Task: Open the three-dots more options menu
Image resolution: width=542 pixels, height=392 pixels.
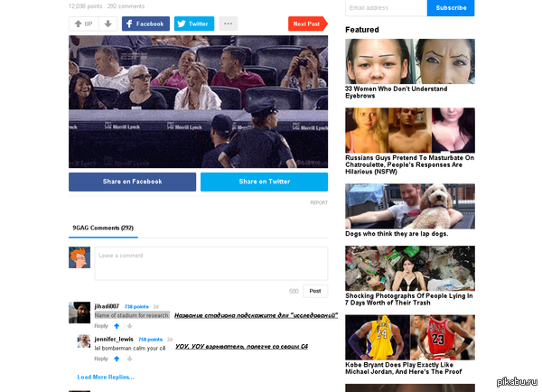Action: (x=228, y=23)
